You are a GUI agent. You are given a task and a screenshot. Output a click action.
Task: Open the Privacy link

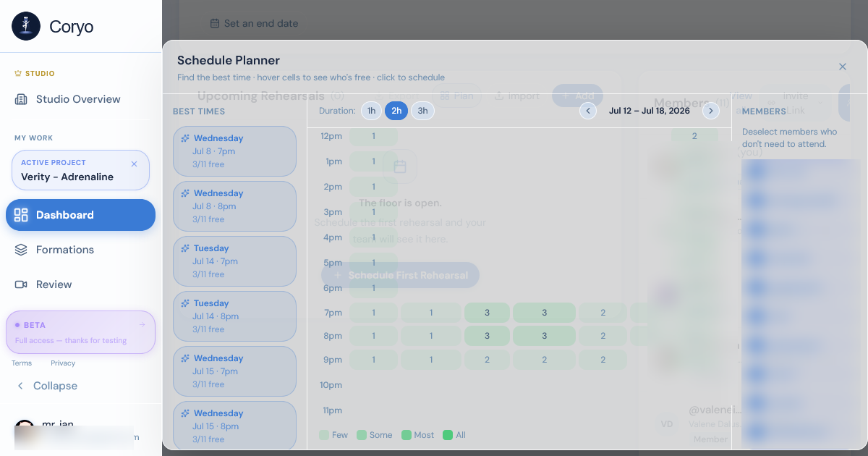[63, 363]
